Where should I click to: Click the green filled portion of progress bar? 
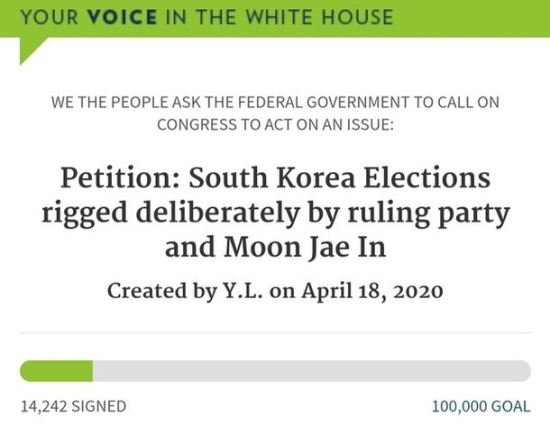point(56,371)
